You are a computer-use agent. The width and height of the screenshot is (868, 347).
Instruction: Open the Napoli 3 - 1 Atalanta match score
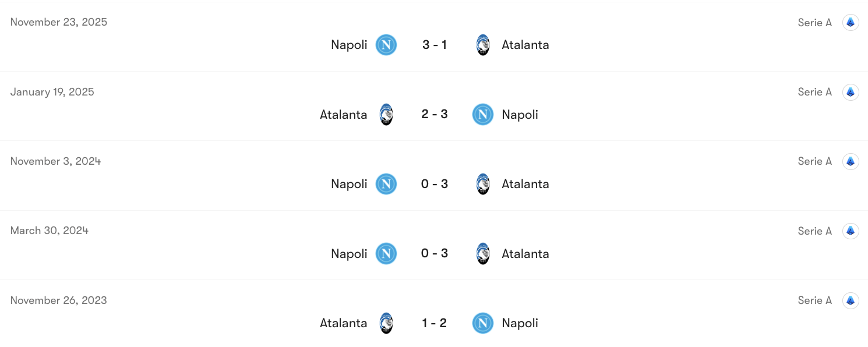(x=434, y=45)
